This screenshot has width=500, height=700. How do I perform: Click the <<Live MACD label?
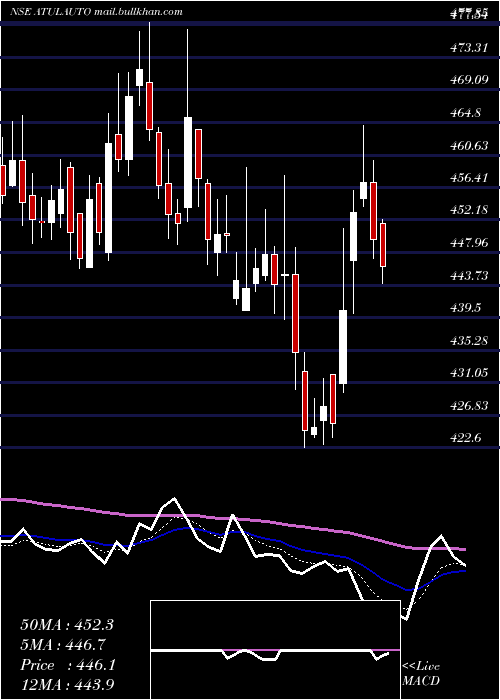(421, 674)
